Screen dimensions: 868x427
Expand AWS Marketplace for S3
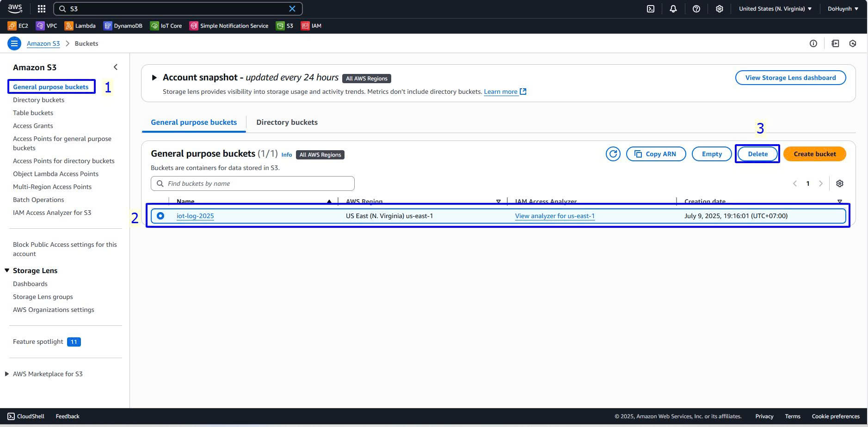click(7, 374)
